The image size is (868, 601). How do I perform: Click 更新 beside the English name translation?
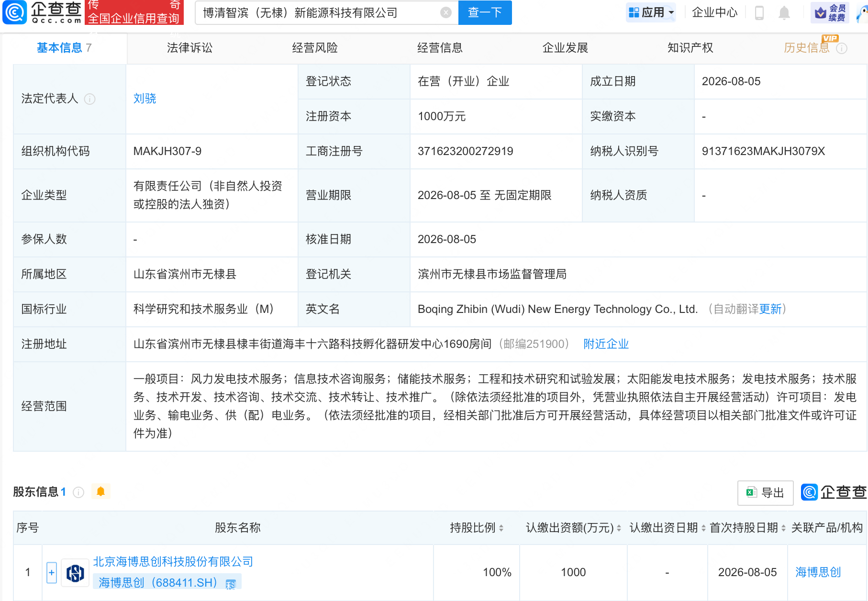770,309
